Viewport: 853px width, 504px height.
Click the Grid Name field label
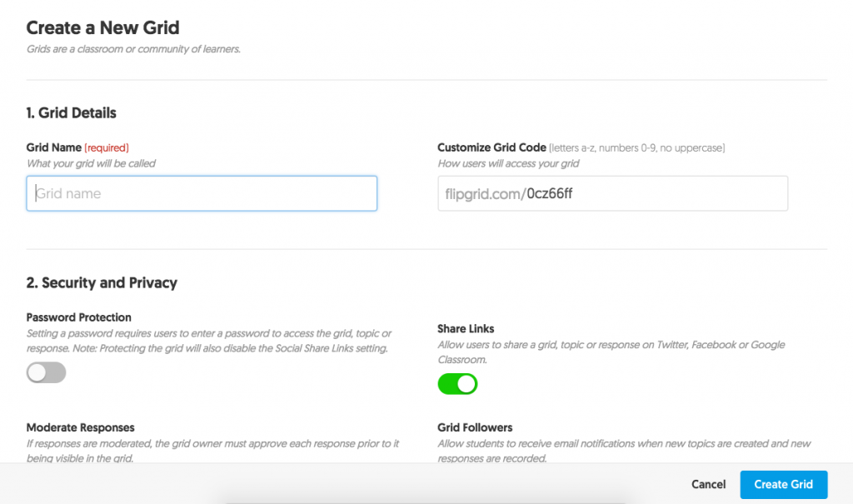[x=54, y=147]
